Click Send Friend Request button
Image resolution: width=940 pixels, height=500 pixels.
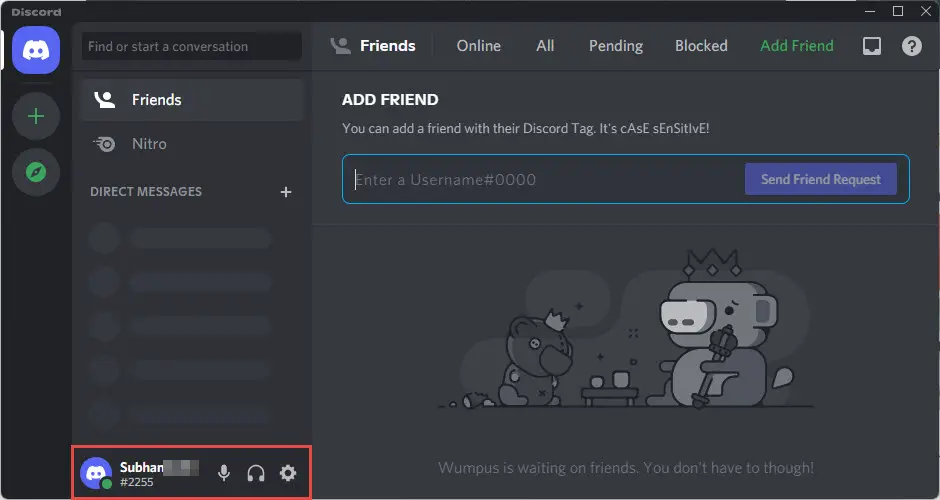[821, 179]
